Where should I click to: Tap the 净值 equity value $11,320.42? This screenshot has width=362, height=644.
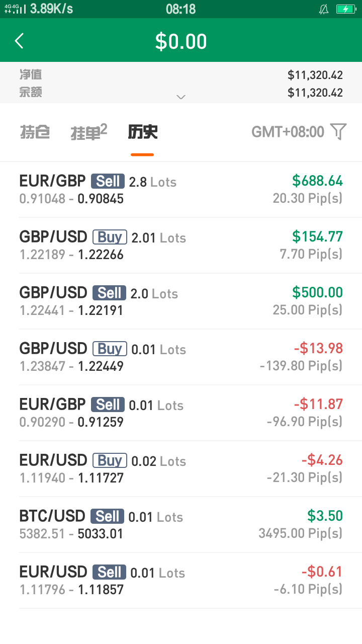point(315,75)
